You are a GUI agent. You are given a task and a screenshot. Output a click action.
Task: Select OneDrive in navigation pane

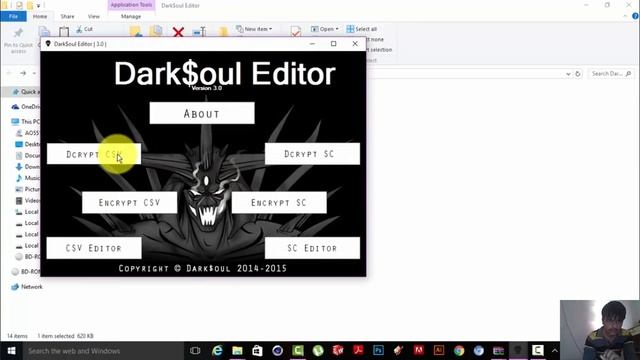[26, 107]
